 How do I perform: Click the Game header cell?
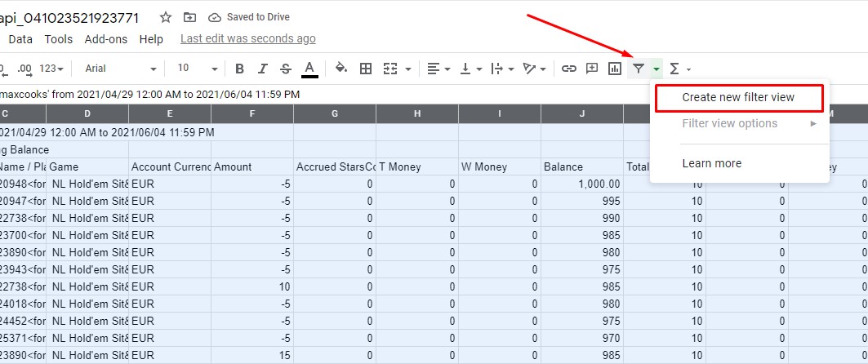(87, 167)
